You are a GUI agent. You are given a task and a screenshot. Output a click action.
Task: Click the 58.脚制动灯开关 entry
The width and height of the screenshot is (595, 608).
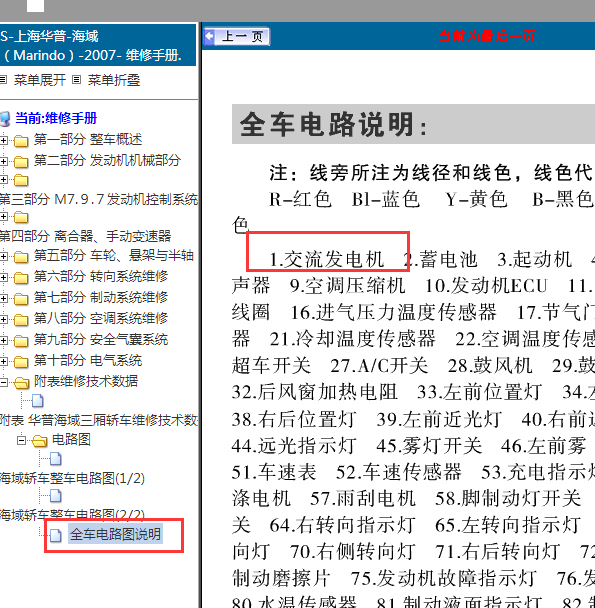pos(508,498)
